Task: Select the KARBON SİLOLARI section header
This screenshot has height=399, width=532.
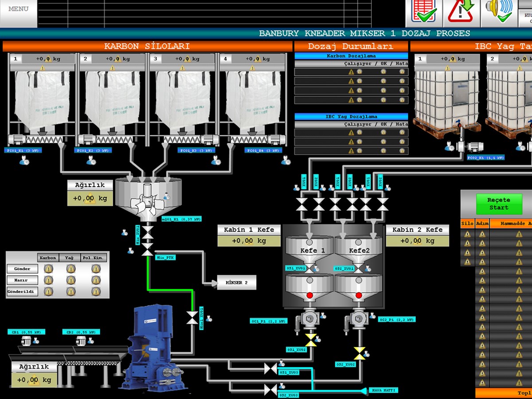Action: pyautogui.click(x=147, y=47)
